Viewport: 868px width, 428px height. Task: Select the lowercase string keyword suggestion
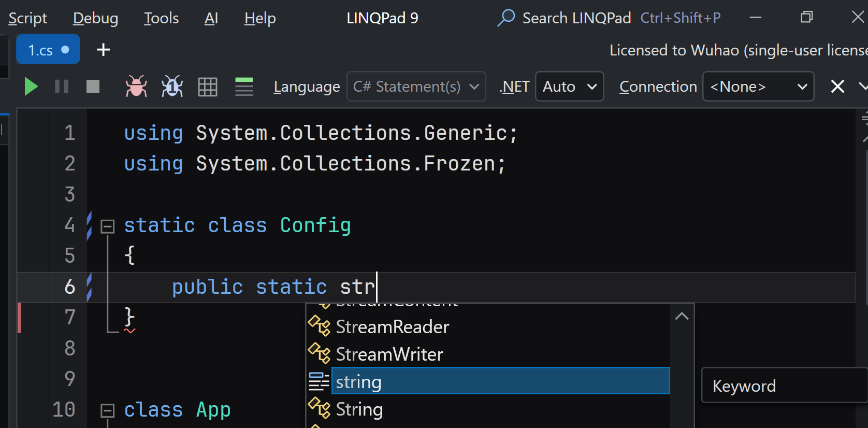[358, 382]
